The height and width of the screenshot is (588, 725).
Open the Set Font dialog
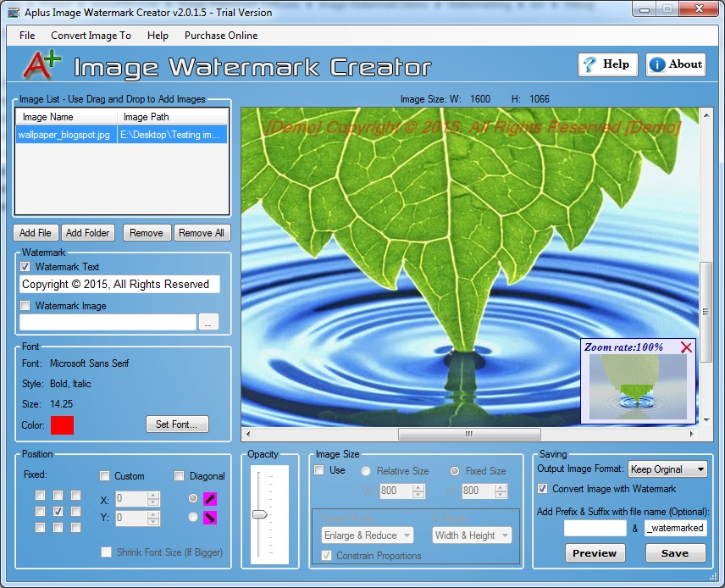[177, 424]
